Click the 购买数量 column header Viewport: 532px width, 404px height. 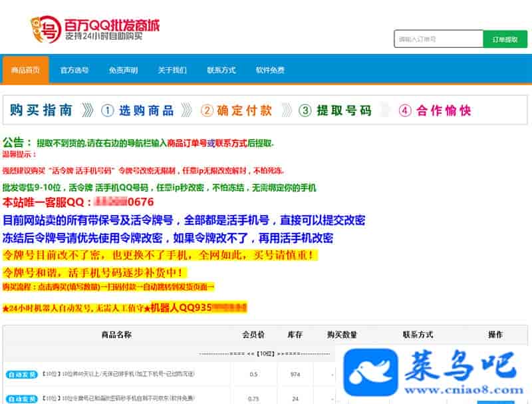click(x=342, y=334)
